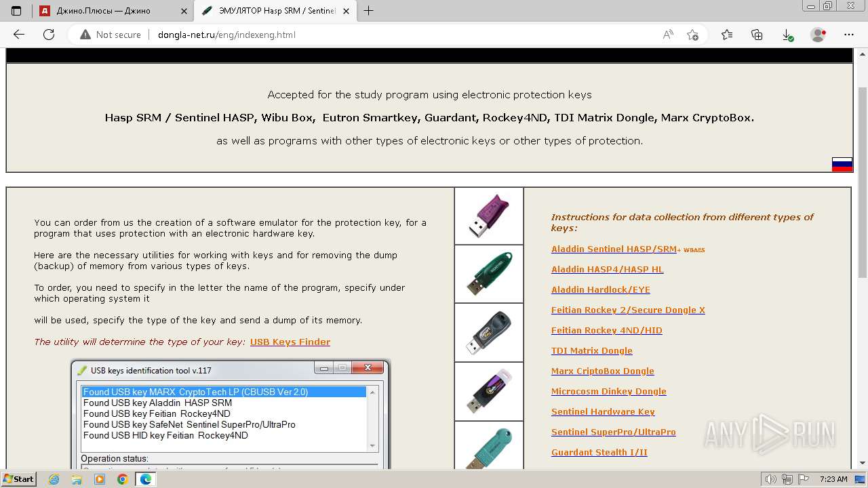Open the Favorites list
Image resolution: width=868 pixels, height=488 pixels.
point(727,35)
